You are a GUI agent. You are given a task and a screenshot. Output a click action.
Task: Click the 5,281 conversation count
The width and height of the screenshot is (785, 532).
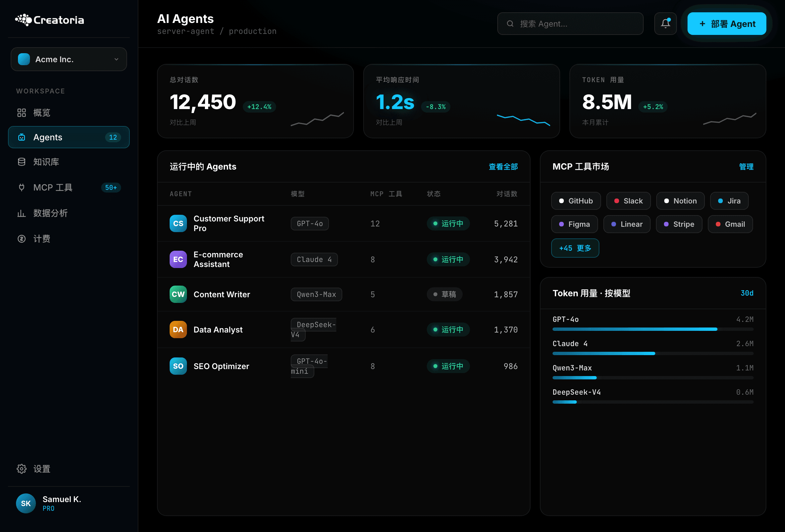pos(506,223)
